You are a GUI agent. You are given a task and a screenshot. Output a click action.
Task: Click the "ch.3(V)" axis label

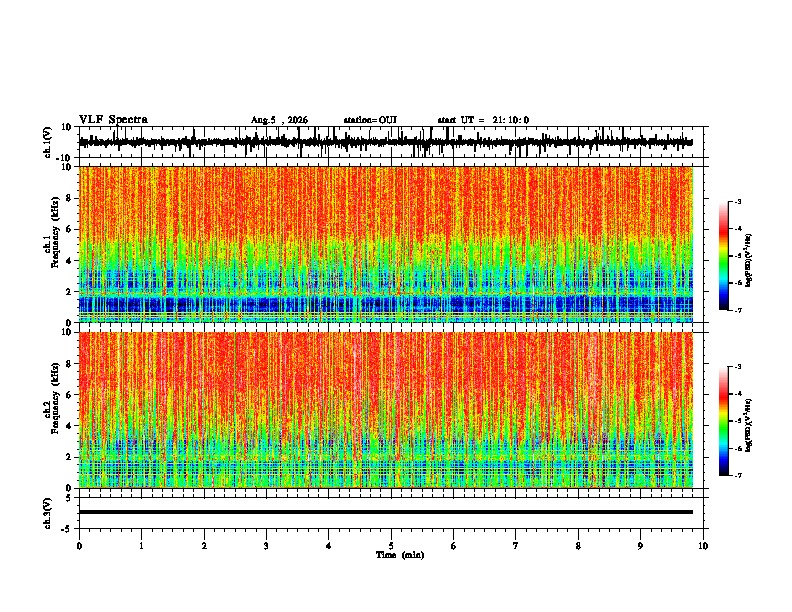point(48,514)
